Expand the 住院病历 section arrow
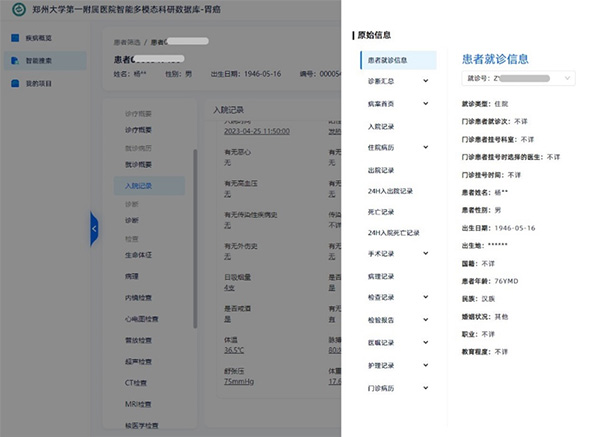 coord(427,147)
